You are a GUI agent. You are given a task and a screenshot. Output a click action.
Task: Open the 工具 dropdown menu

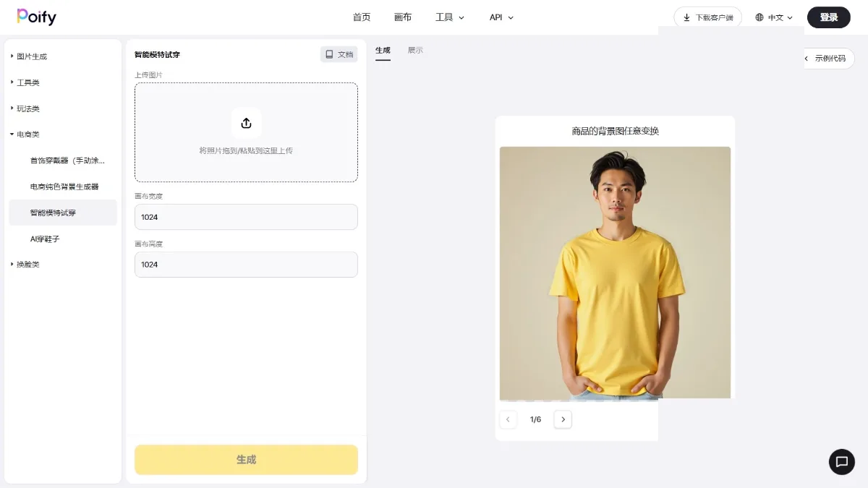point(450,17)
